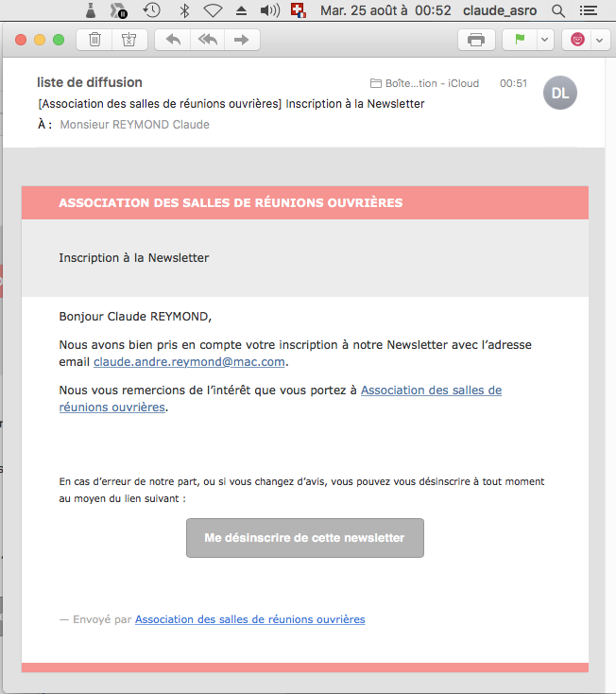
Task: Reply to the sender with the reply arrow
Action: click(x=173, y=40)
